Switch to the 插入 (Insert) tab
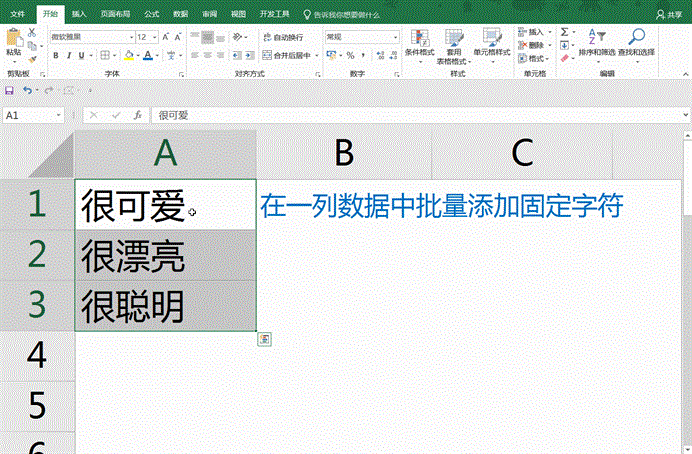Screen dimensions: 692x454 pyautogui.click(x=78, y=15)
